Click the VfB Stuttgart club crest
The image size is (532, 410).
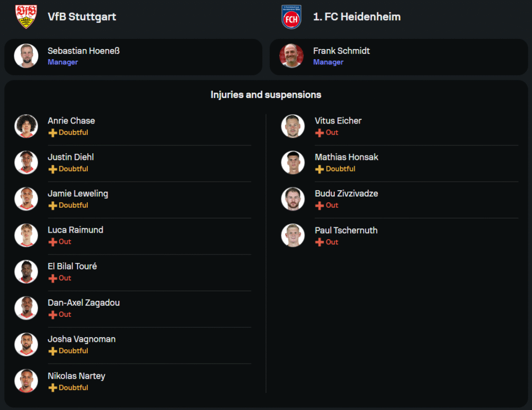pyautogui.click(x=26, y=17)
